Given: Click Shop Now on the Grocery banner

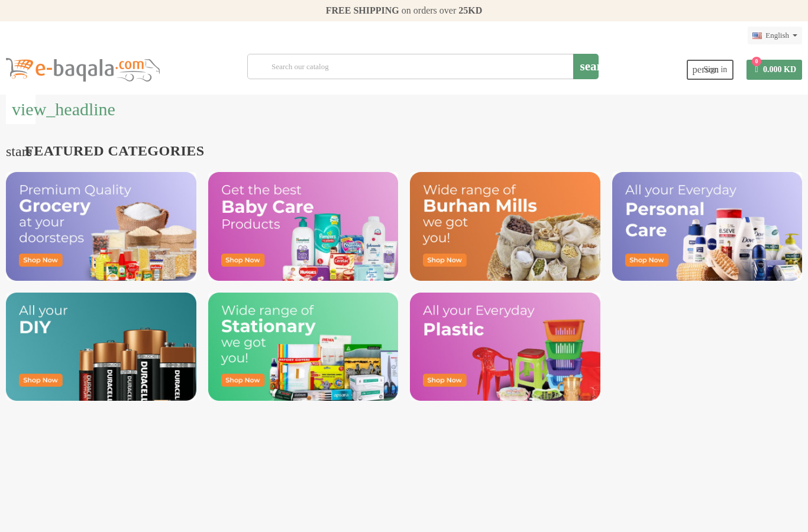Looking at the screenshot, I should tap(41, 260).
